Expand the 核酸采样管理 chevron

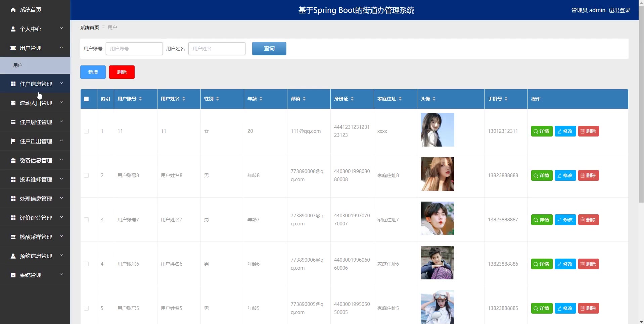click(x=61, y=236)
